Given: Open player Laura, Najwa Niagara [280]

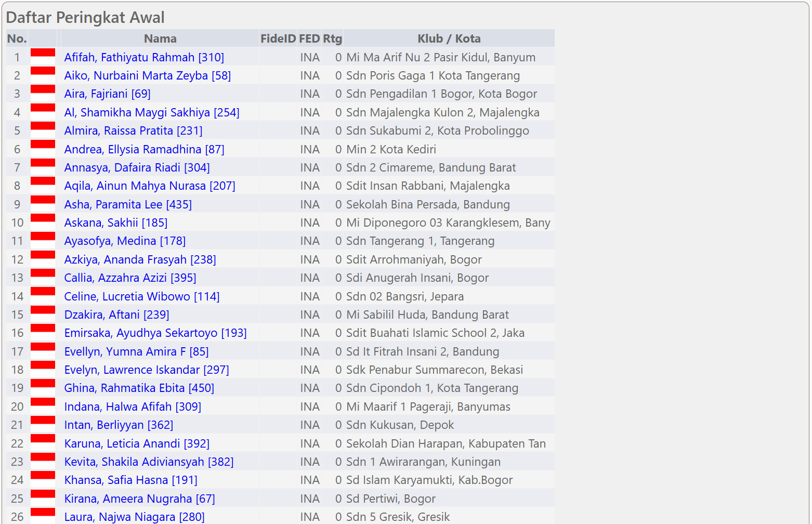Looking at the screenshot, I should [x=134, y=517].
